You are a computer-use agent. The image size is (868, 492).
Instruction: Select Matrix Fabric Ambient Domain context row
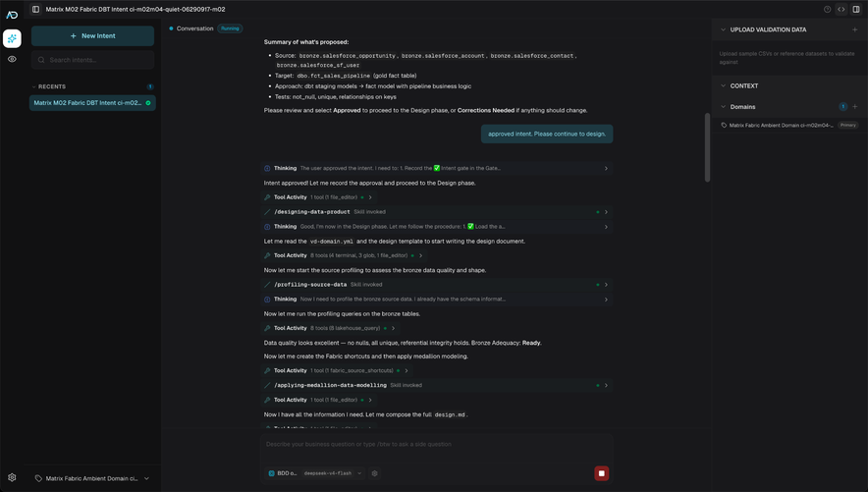tap(789, 125)
